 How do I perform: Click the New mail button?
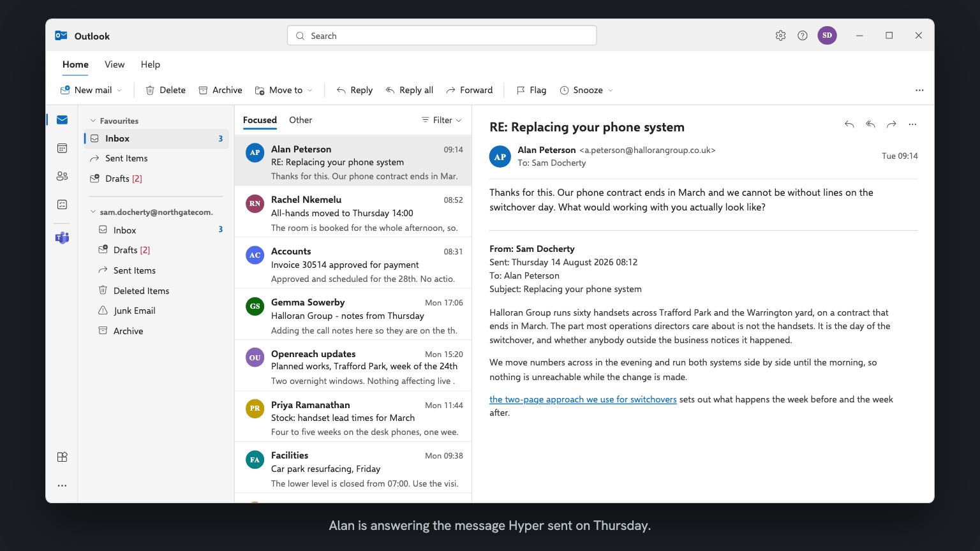pos(86,90)
